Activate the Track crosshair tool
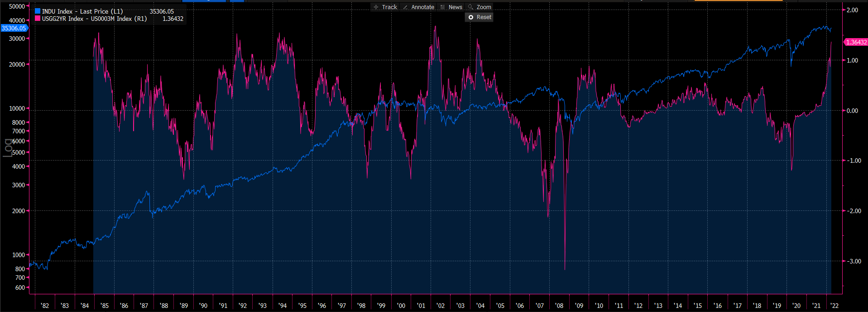This screenshot has height=312, width=868. 385,7
